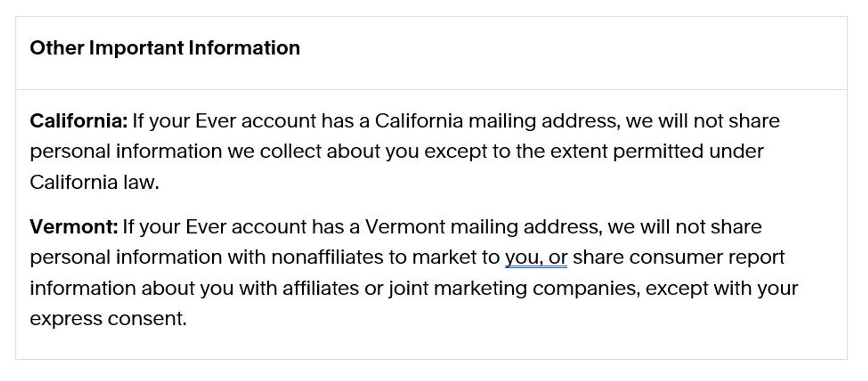The image size is (868, 381).
Task: Click 'Vermont mailing address' phrase
Action: click(x=484, y=227)
